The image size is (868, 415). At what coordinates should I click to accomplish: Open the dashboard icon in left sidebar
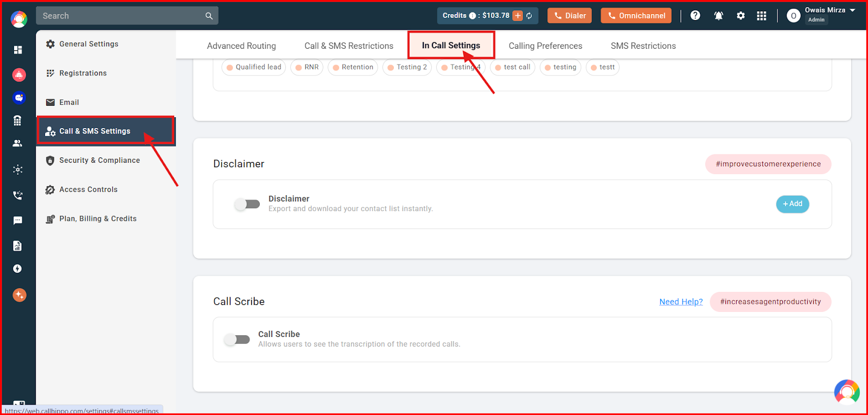(x=18, y=50)
